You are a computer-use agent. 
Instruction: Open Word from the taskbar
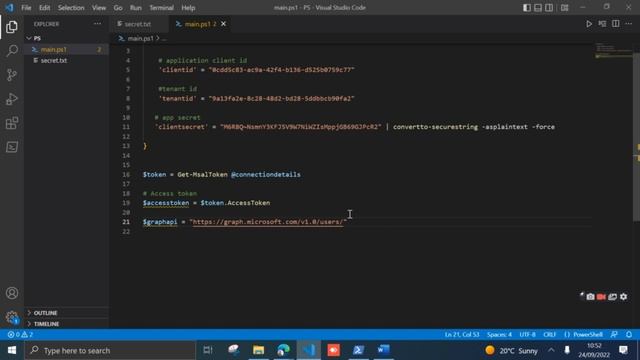[x=383, y=350]
